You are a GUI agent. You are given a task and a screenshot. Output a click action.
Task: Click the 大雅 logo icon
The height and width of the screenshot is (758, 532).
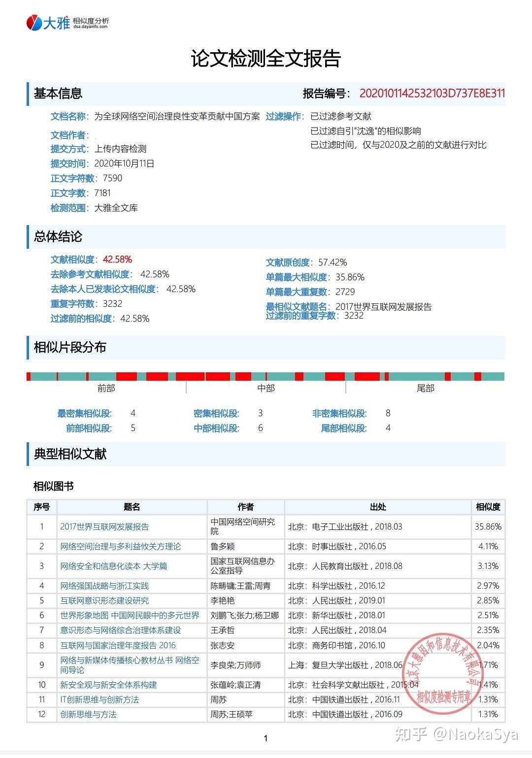coord(34,22)
